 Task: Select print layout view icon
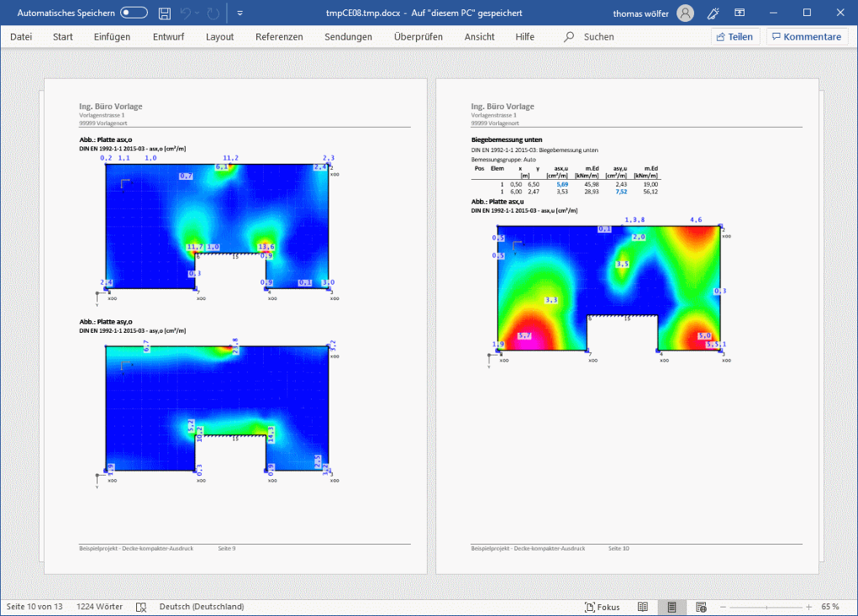[672, 607]
